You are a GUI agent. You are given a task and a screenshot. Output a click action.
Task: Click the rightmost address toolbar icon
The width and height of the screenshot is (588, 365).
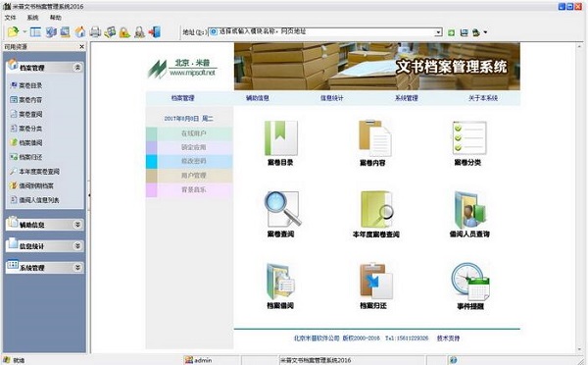click(x=476, y=32)
